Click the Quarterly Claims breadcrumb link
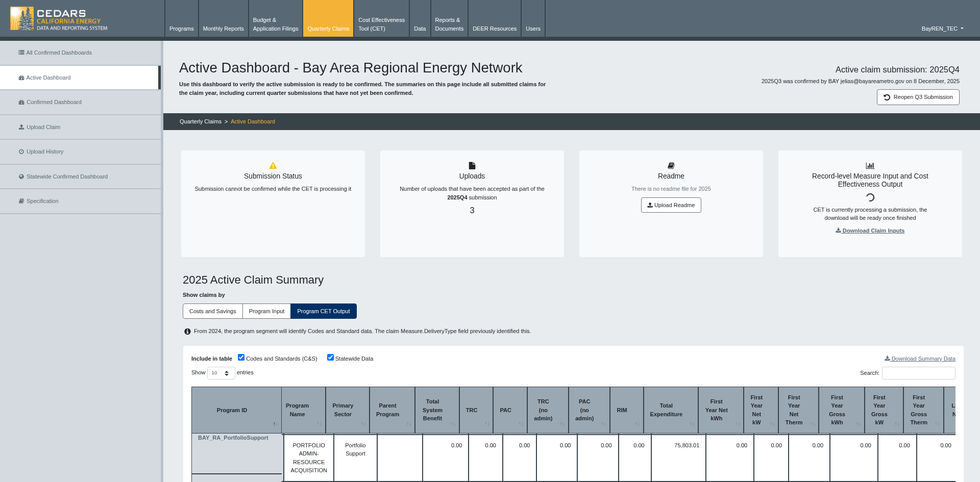 tap(201, 121)
